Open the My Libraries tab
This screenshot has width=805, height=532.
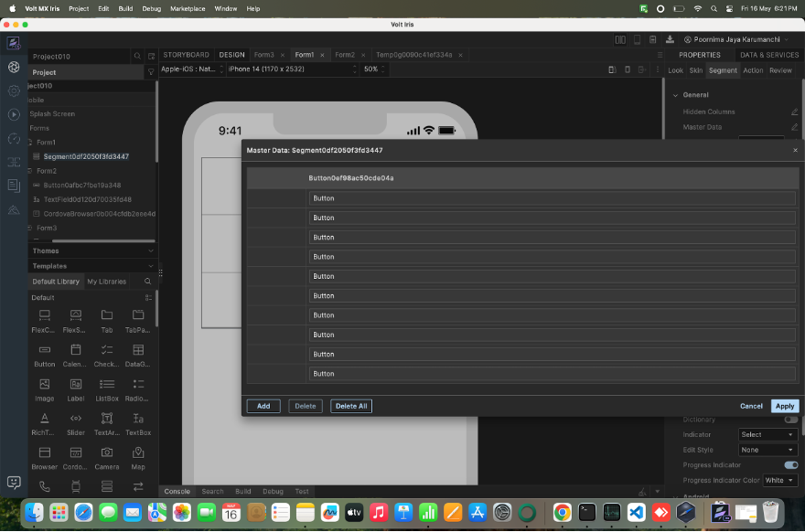107,282
